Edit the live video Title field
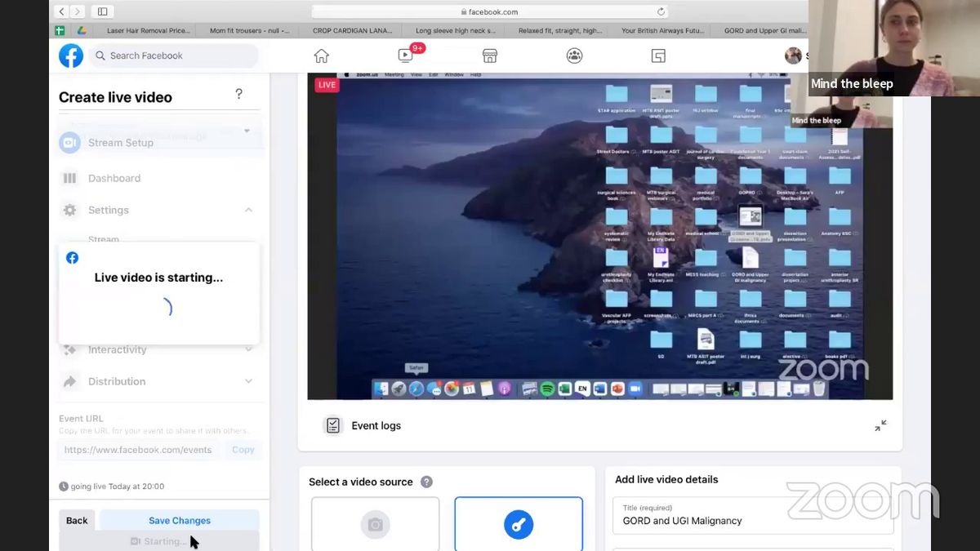Viewport: 980px width, 551px height. pyautogui.click(x=751, y=520)
